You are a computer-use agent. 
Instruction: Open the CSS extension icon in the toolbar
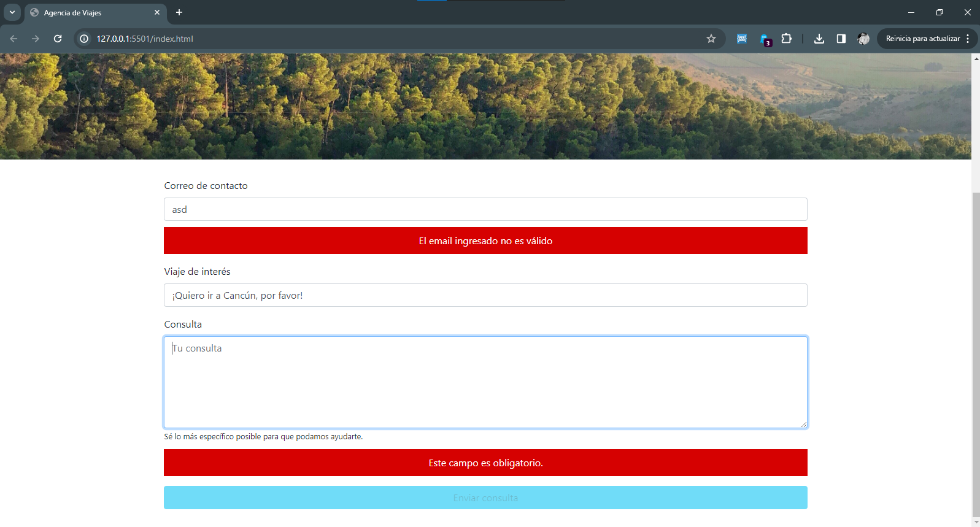coord(742,39)
